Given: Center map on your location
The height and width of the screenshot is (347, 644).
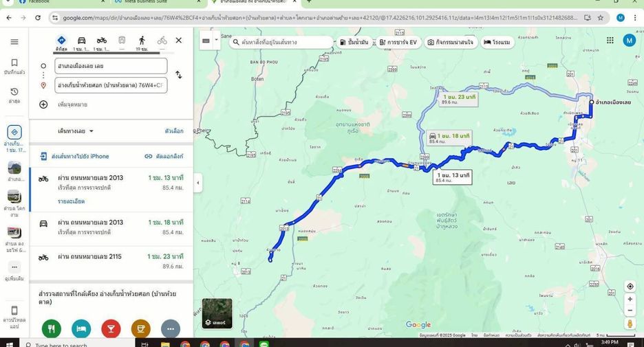Looking at the screenshot, I should tap(630, 287).
